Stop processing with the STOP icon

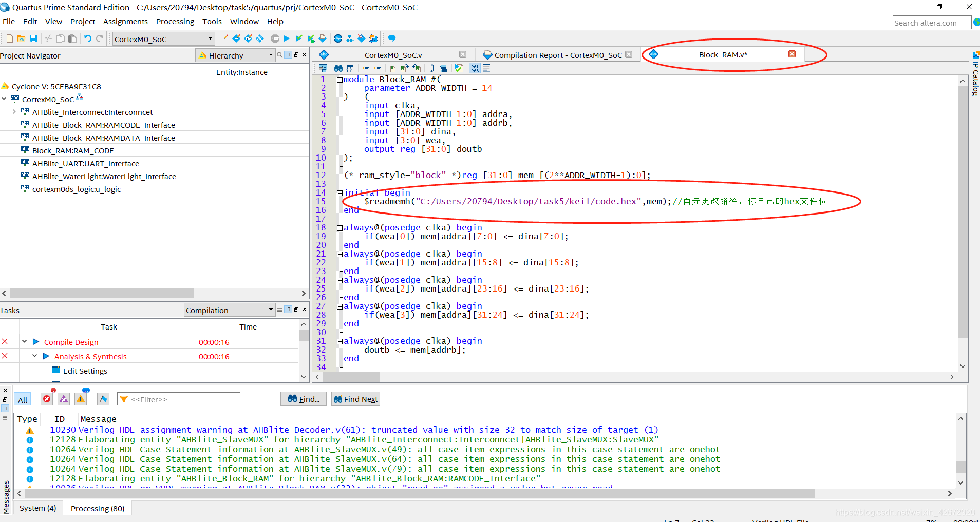275,38
